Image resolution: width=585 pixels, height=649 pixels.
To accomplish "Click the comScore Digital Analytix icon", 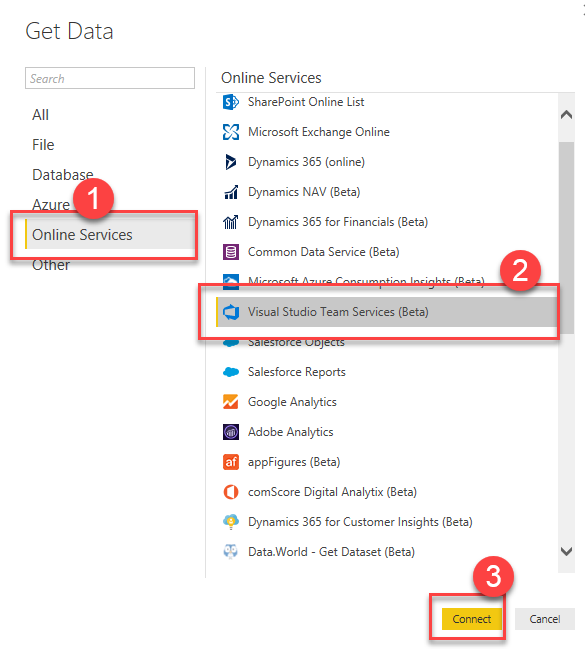I will click(231, 492).
